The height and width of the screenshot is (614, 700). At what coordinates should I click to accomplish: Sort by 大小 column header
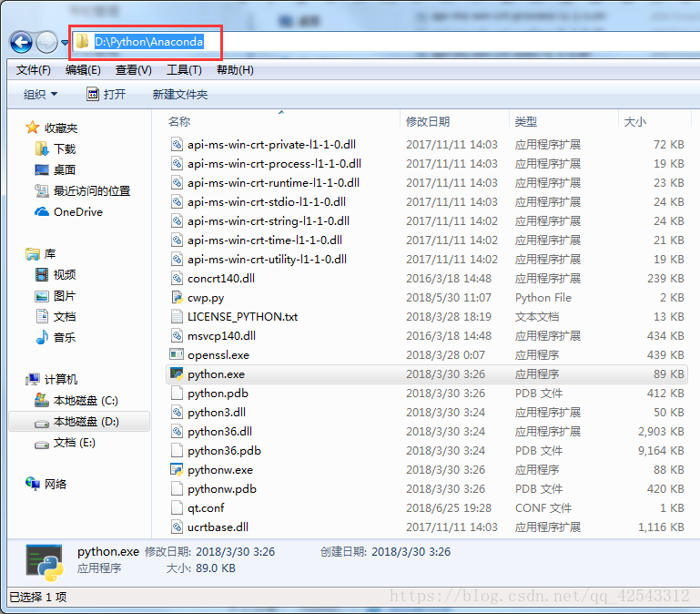pyautogui.click(x=634, y=121)
